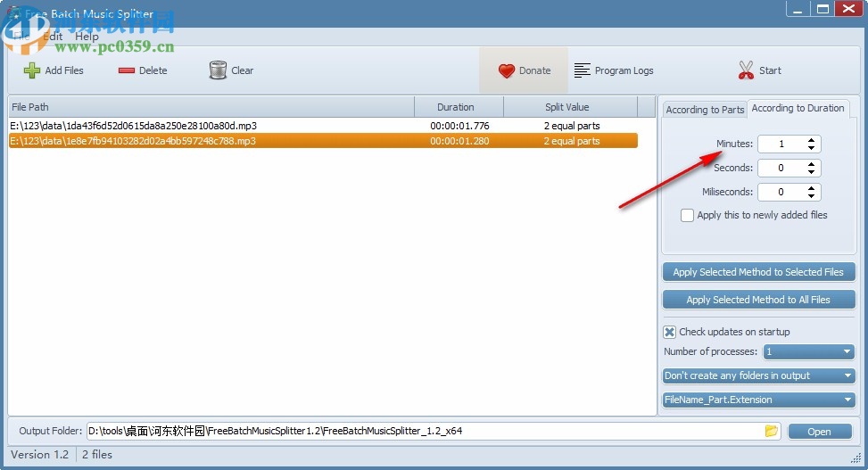Screen dimensions: 868x470
Task: Click the yellow folder browse icon
Action: coord(771,431)
